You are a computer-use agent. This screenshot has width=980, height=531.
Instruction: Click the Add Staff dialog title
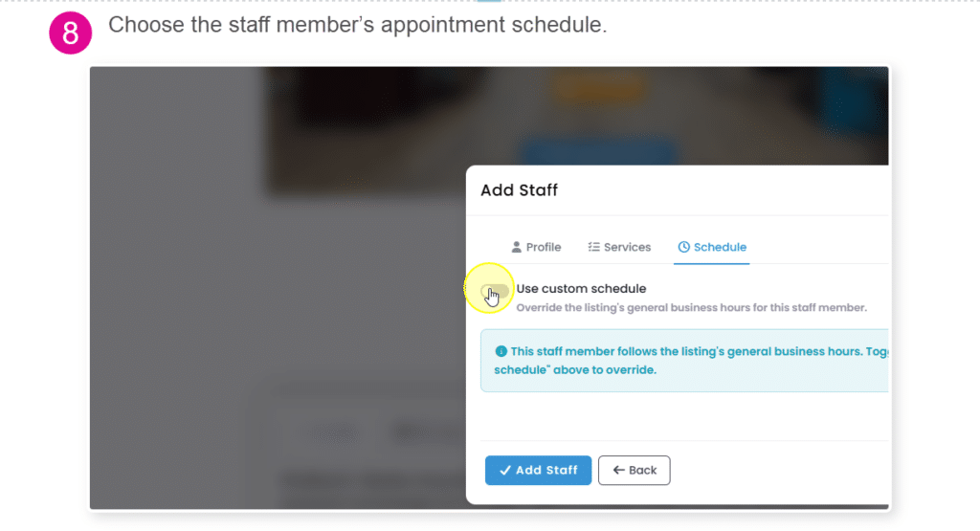(519, 189)
